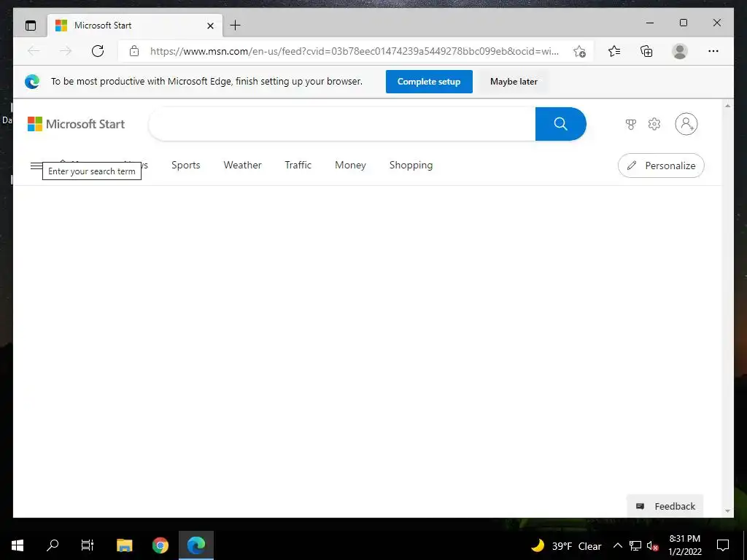This screenshot has width=747, height=560.
Task: Click the page scrollbar down arrow
Action: coord(727,511)
